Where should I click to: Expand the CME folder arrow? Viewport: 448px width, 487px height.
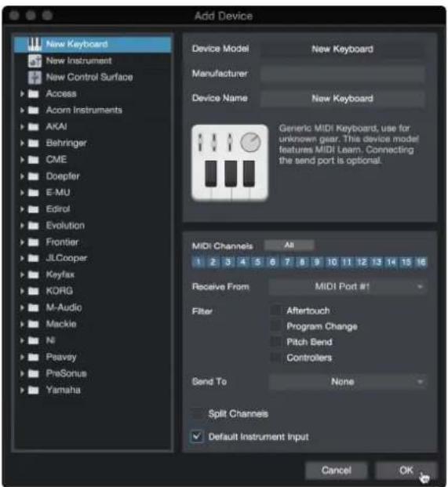[22, 159]
